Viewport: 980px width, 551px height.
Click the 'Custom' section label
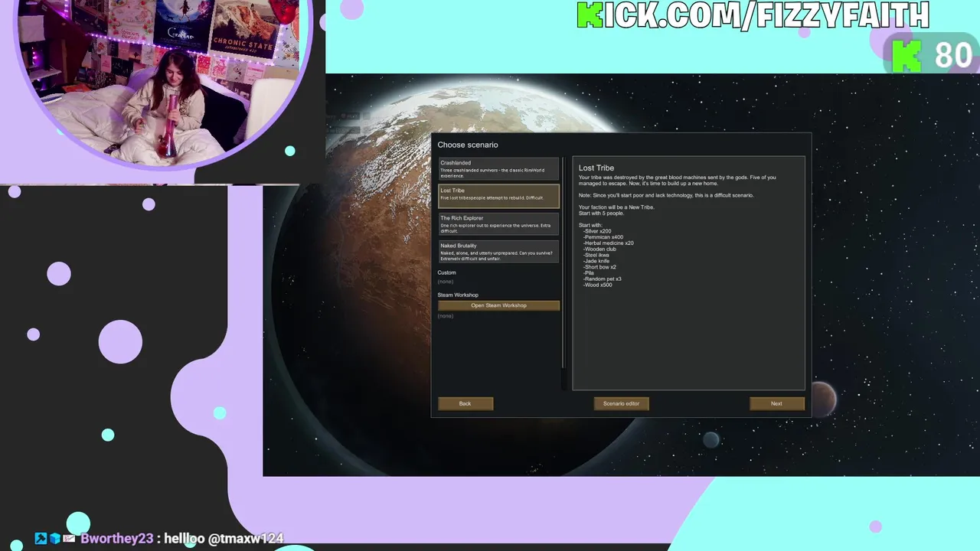(x=446, y=272)
